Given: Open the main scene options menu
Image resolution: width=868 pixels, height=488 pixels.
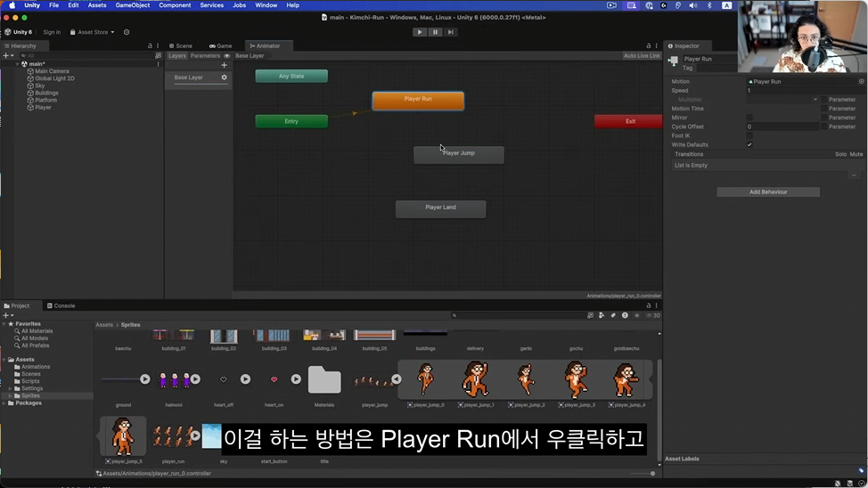Looking at the screenshot, I should point(158,64).
